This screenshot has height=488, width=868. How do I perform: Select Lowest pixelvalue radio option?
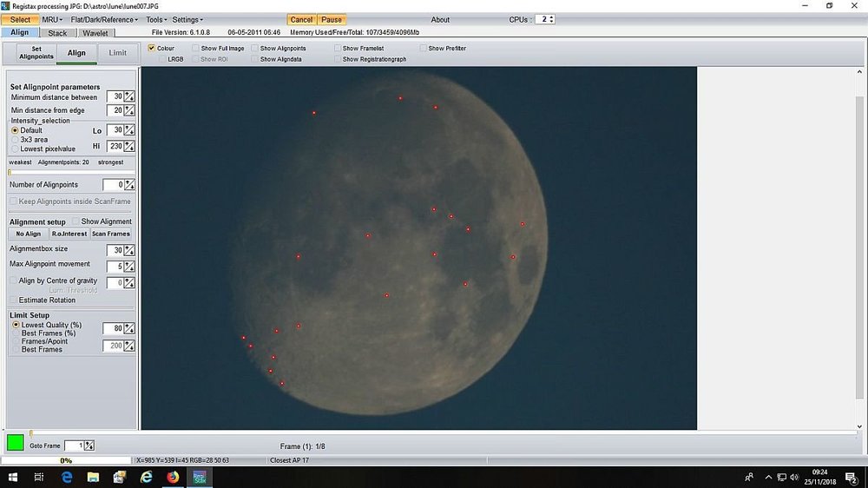(x=15, y=149)
